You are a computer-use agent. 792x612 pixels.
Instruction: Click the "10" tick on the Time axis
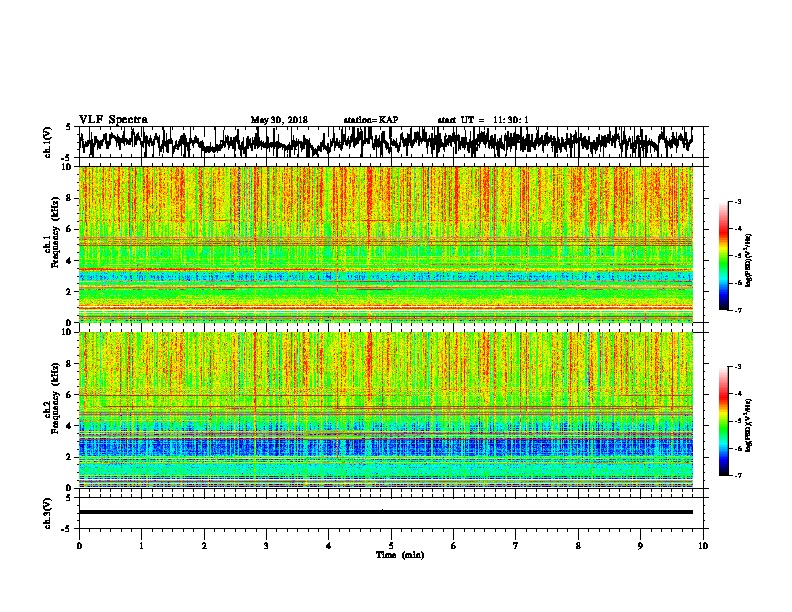pos(703,546)
